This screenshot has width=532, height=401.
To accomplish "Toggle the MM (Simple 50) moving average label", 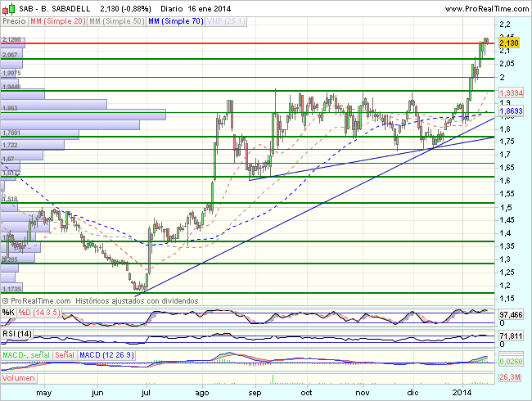I will (117, 21).
